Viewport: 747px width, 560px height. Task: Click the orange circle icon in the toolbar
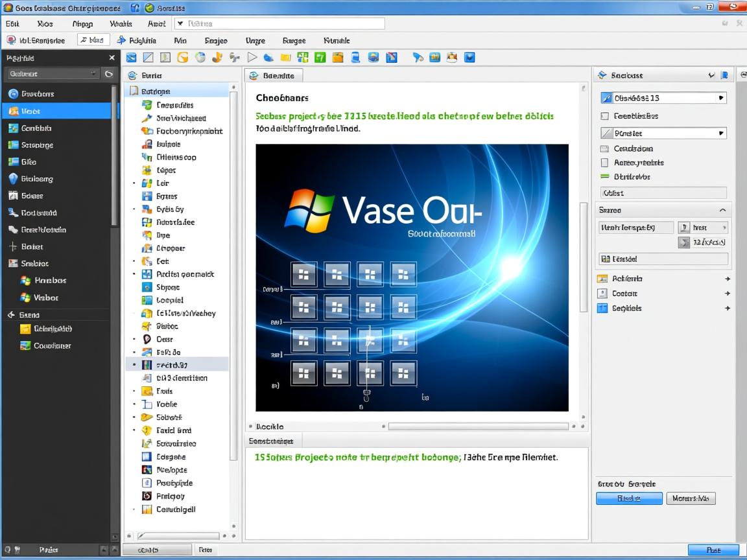(x=183, y=58)
